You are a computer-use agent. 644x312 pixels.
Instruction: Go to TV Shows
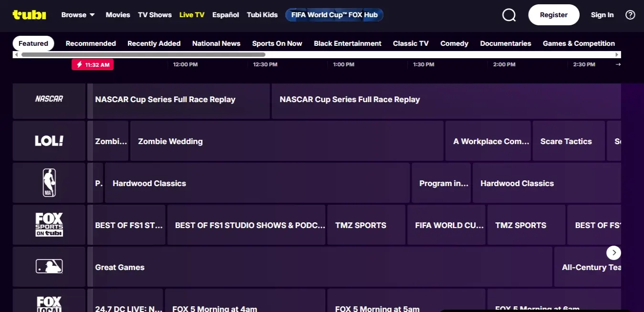click(x=155, y=15)
